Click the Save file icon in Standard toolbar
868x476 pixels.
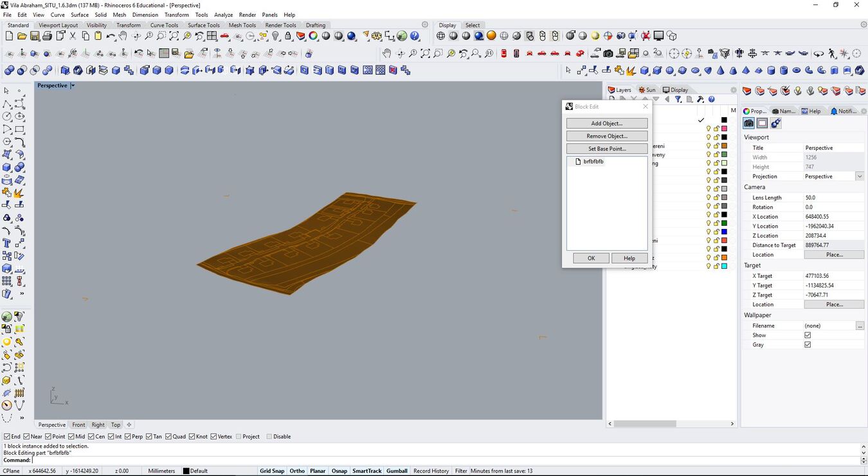click(x=35, y=36)
